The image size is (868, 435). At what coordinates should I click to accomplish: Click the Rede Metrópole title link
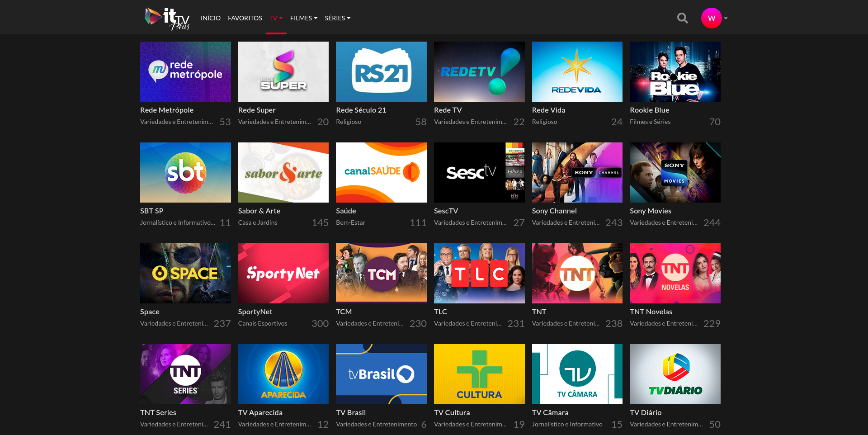tap(167, 110)
